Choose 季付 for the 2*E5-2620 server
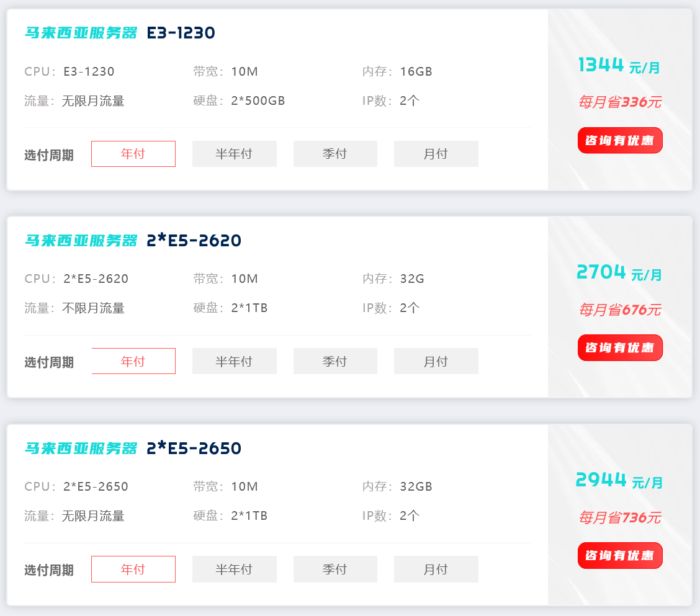Screen dimensions: 700x616 (x=335, y=361)
